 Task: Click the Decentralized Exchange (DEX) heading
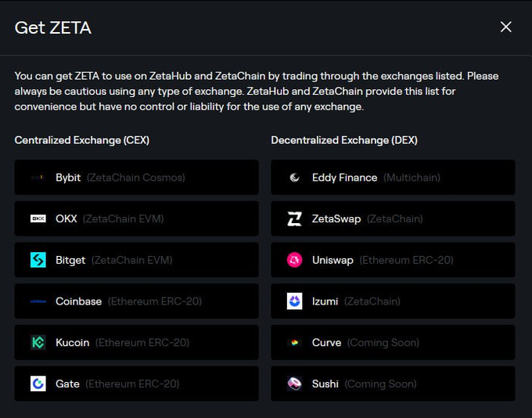click(x=344, y=140)
